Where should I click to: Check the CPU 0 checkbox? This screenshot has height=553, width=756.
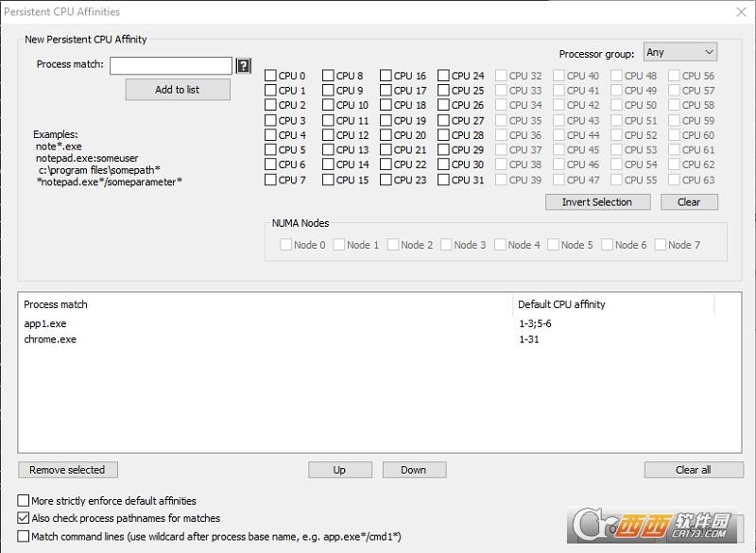tap(270, 76)
